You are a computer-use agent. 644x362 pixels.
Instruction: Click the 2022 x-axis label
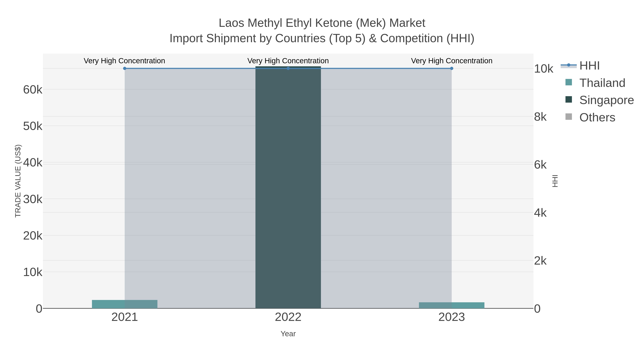point(288,317)
